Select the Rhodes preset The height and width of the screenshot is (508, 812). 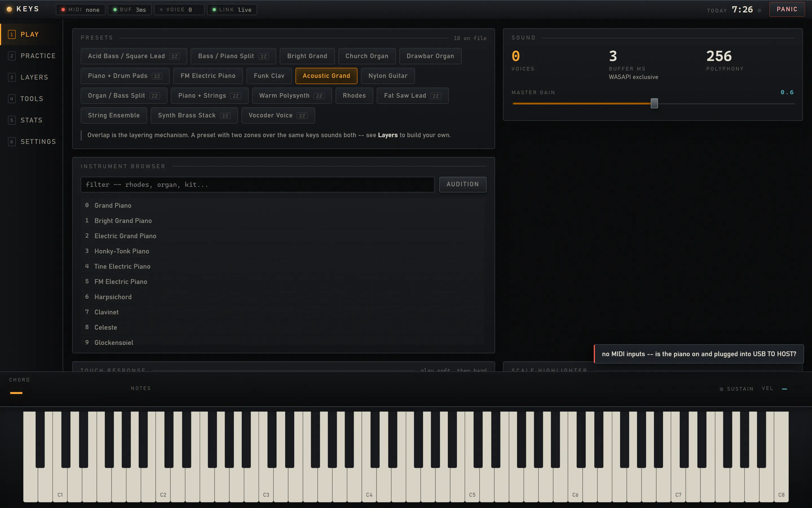coord(354,96)
